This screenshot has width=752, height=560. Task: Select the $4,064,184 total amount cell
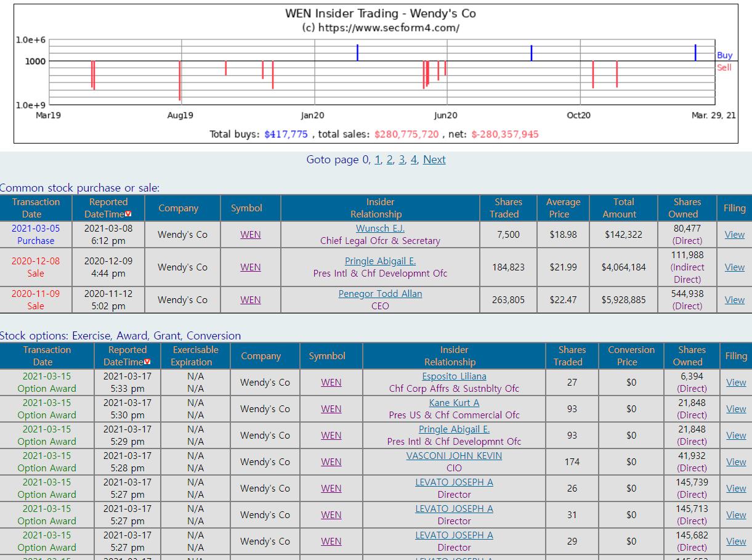point(623,267)
